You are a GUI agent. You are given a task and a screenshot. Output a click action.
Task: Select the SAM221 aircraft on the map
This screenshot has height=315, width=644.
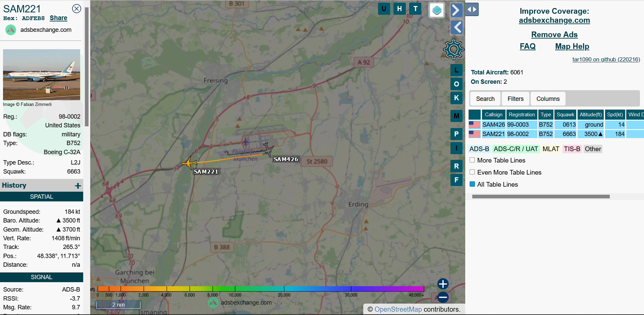(x=190, y=163)
